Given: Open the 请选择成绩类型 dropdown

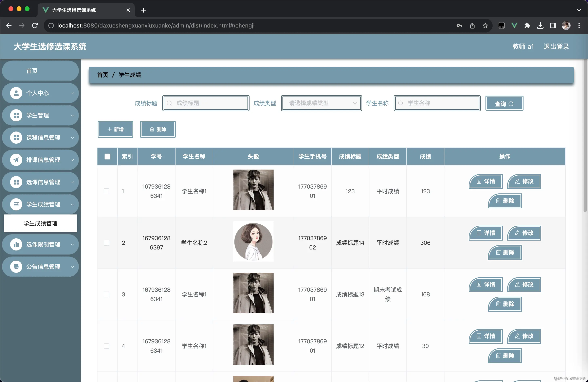Looking at the screenshot, I should 321,103.
